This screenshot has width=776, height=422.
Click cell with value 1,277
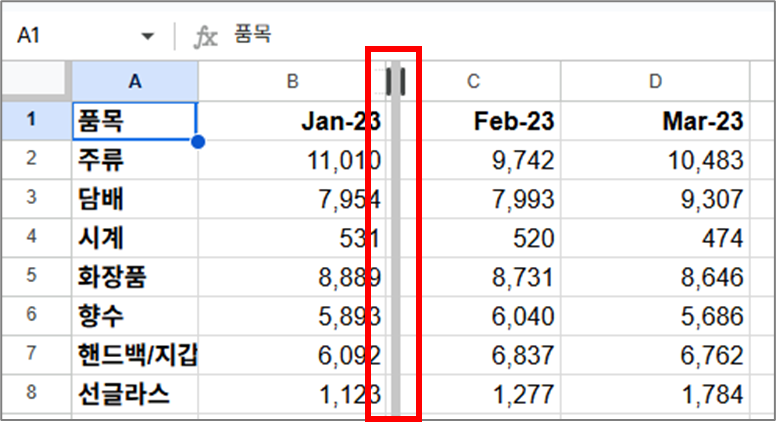481,394
